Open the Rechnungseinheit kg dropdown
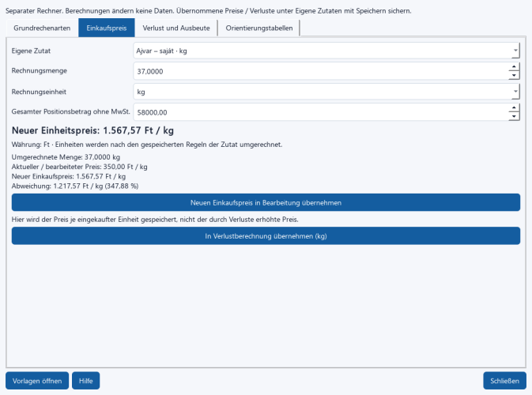 point(326,92)
